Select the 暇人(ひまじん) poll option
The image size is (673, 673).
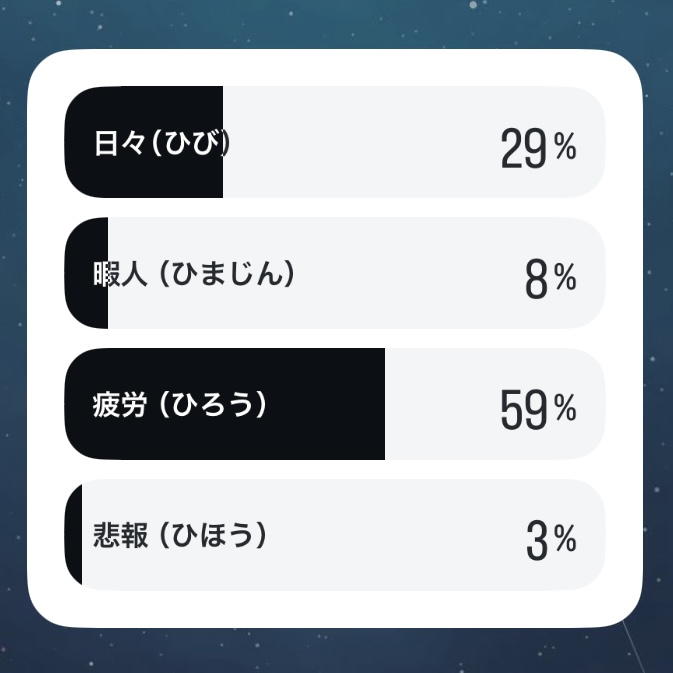[335, 273]
